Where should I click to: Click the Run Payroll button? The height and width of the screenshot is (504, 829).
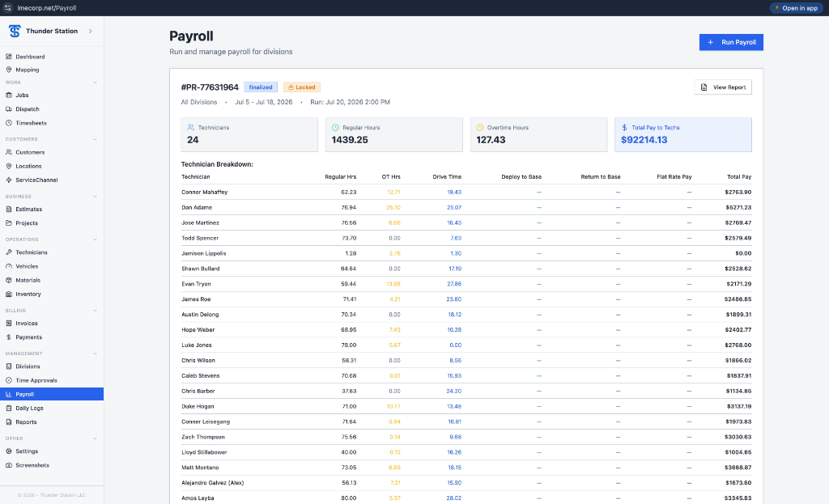731,42
